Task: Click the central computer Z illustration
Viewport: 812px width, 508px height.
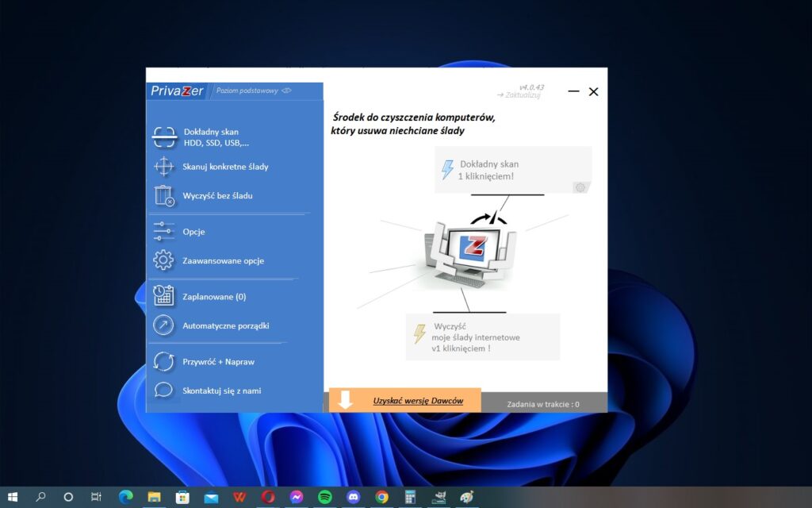Action: click(470, 252)
